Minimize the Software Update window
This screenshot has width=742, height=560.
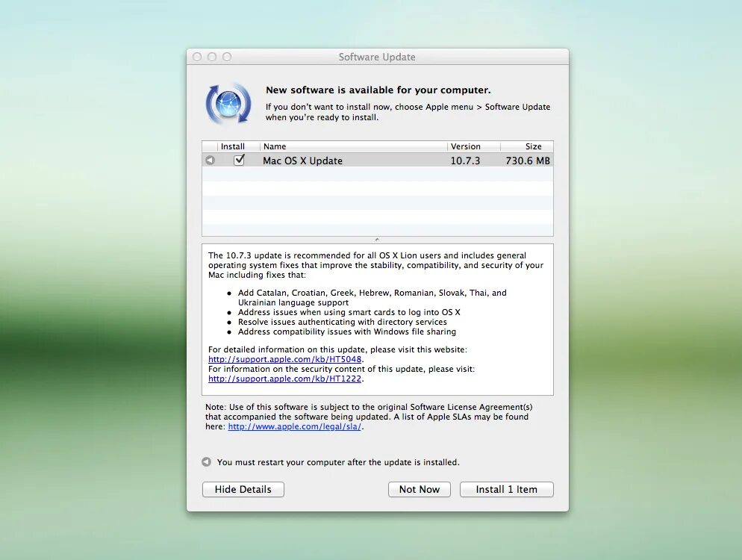point(212,57)
